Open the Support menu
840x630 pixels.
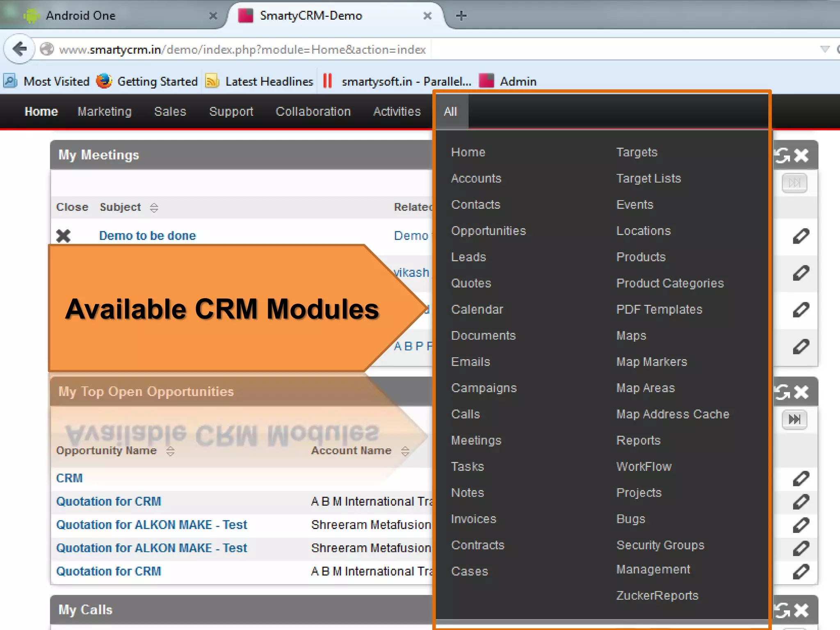coord(231,112)
